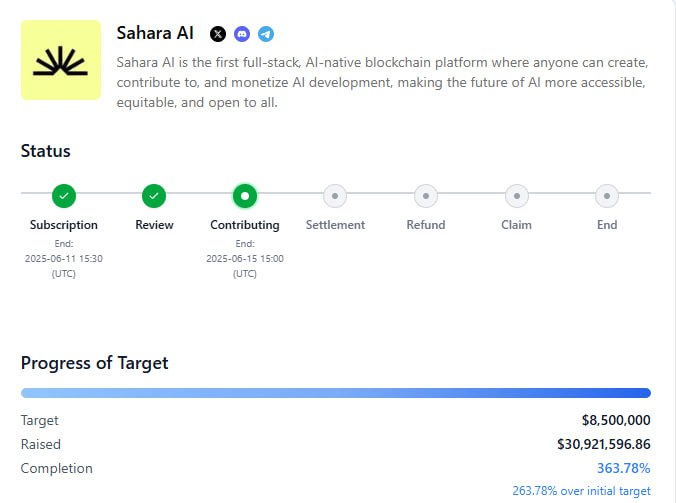
Task: Click the Sahara AI yellow logo thumbnail
Action: [x=61, y=60]
